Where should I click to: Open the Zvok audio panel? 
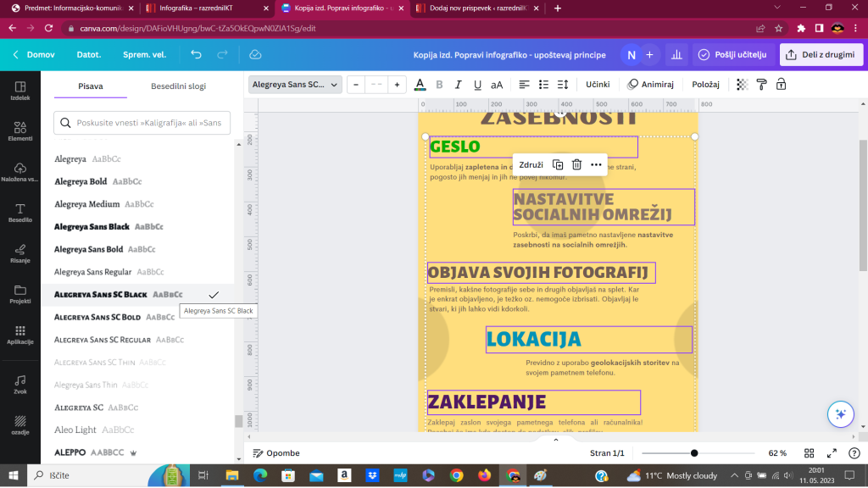coord(20,384)
